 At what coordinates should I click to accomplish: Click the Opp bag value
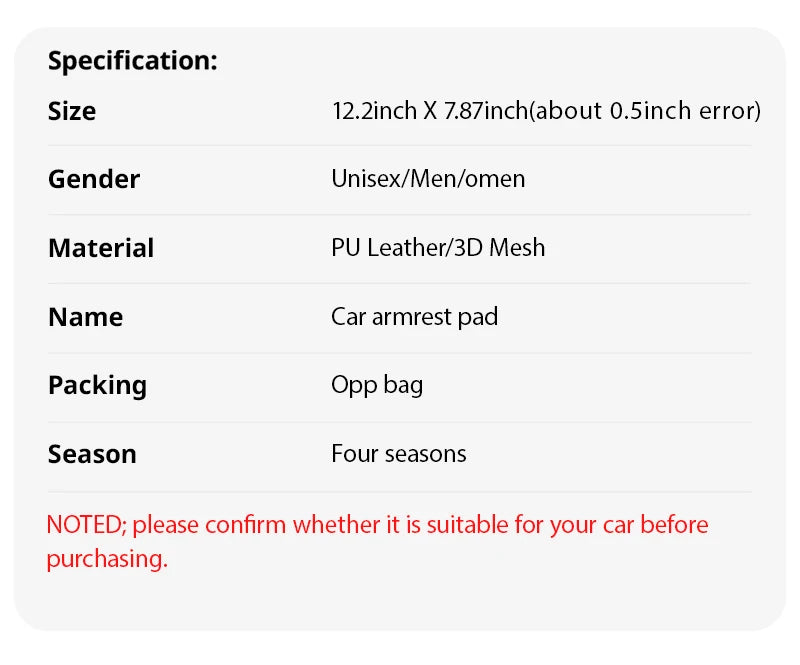pyautogui.click(x=377, y=385)
